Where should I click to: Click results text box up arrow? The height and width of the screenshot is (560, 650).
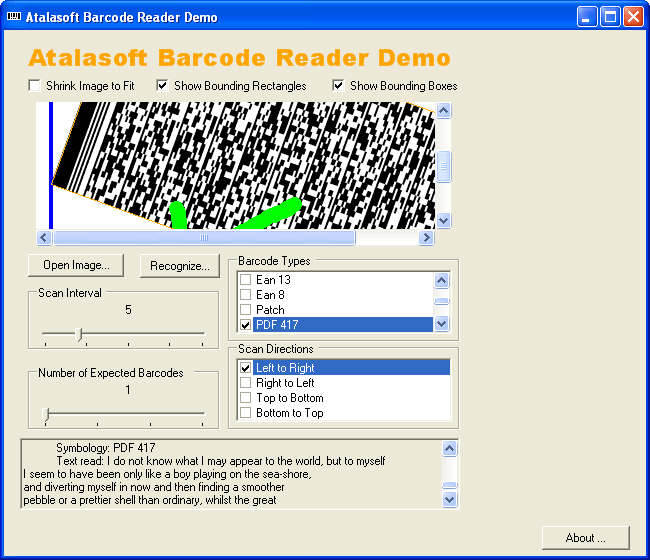point(450,448)
